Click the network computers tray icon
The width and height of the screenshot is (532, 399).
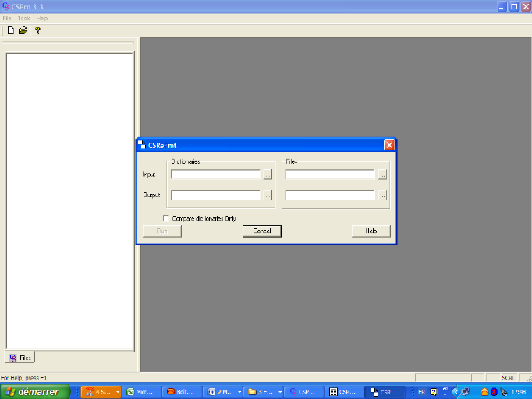pos(465,392)
